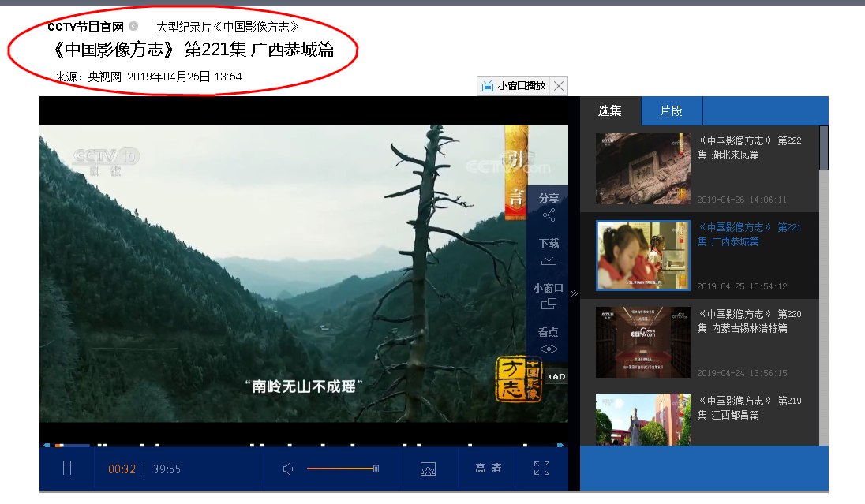Screen dimensions: 865x504
Task: Click title link 第221集 广西恭城篇
Action: [x=750, y=234]
